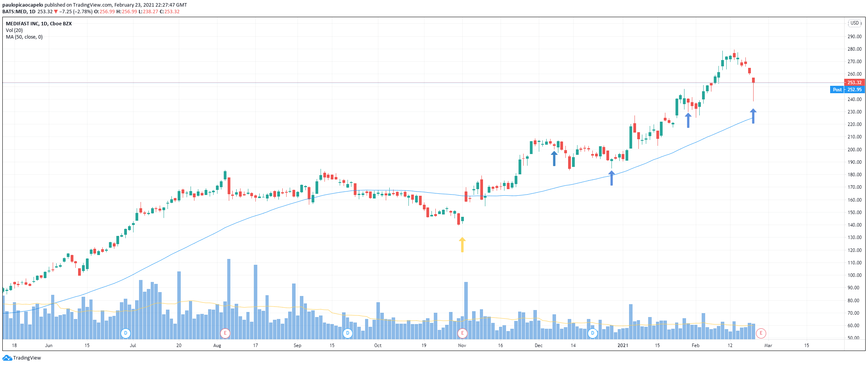Select the Vol (20) indicator legend
Screen dimensions: 868x365
[x=14, y=30]
